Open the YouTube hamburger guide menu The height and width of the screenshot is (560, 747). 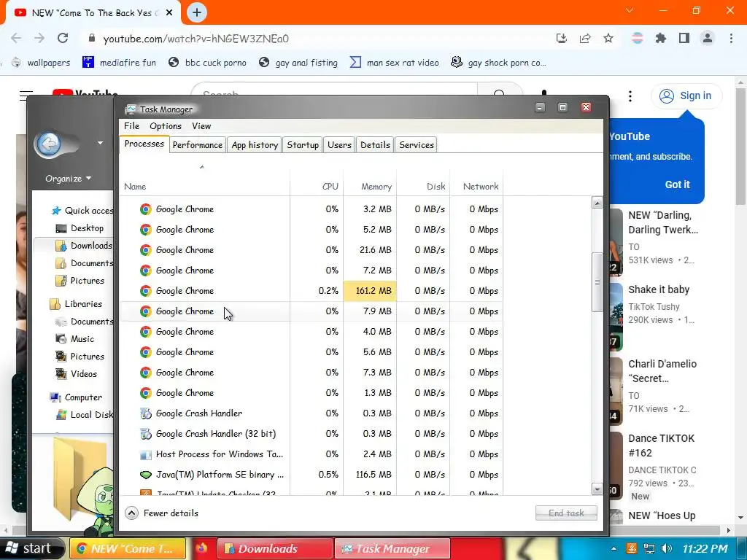26,96
